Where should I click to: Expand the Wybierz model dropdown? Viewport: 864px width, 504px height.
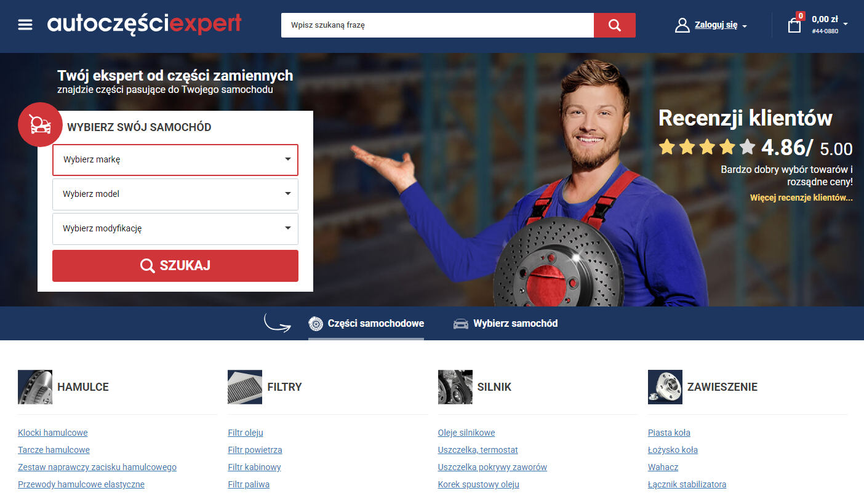[x=175, y=194]
